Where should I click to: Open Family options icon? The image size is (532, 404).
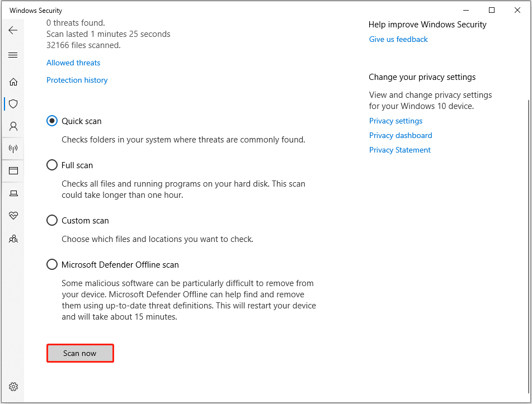[x=13, y=239]
